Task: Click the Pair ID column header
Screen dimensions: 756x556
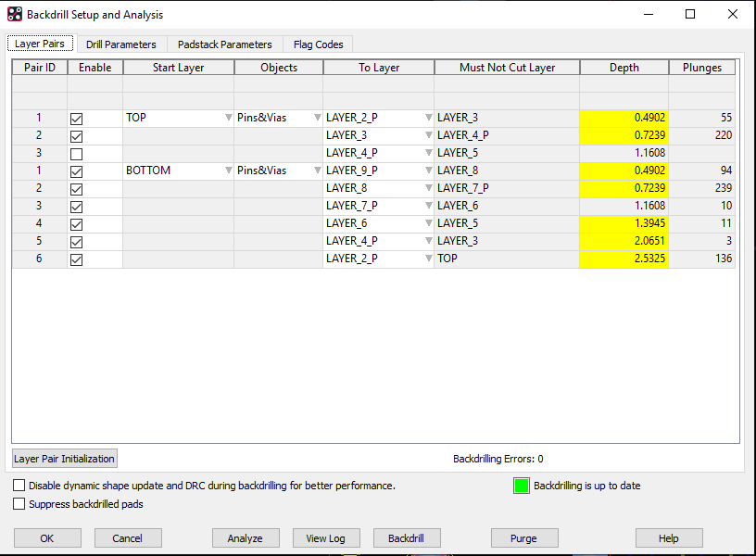Action: (x=40, y=68)
